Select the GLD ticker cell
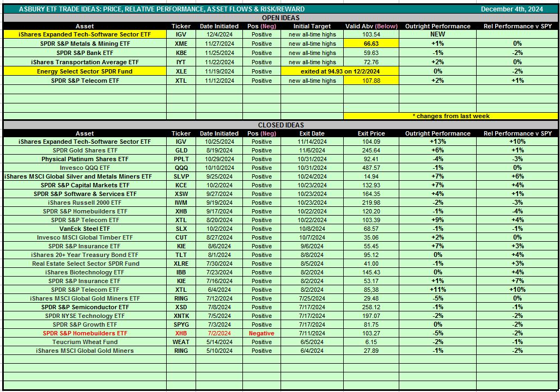 coord(181,150)
